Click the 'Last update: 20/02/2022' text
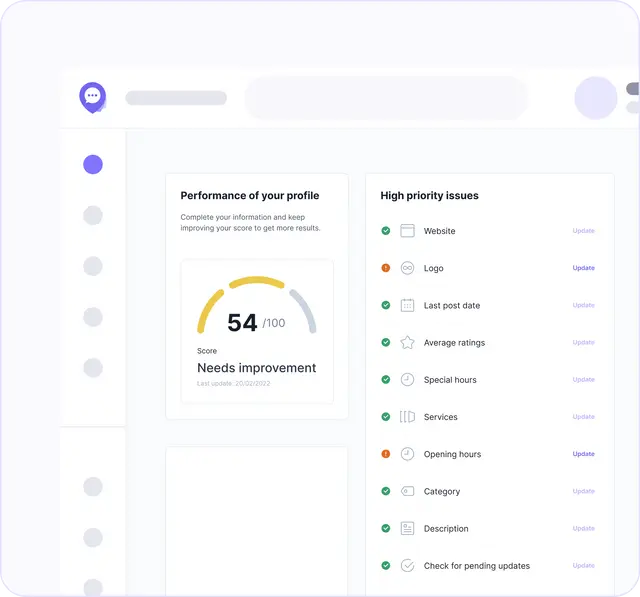This screenshot has width=640, height=597. coord(233,383)
